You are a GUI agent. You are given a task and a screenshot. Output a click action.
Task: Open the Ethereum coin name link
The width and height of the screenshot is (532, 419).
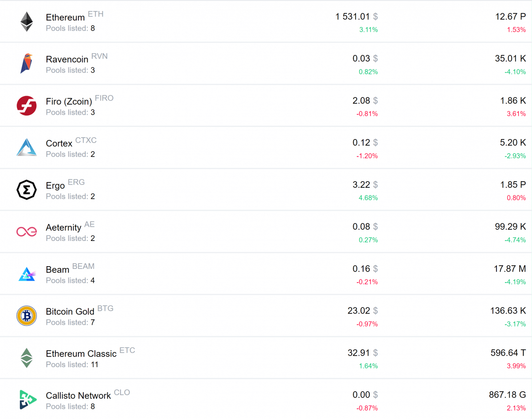pos(65,18)
